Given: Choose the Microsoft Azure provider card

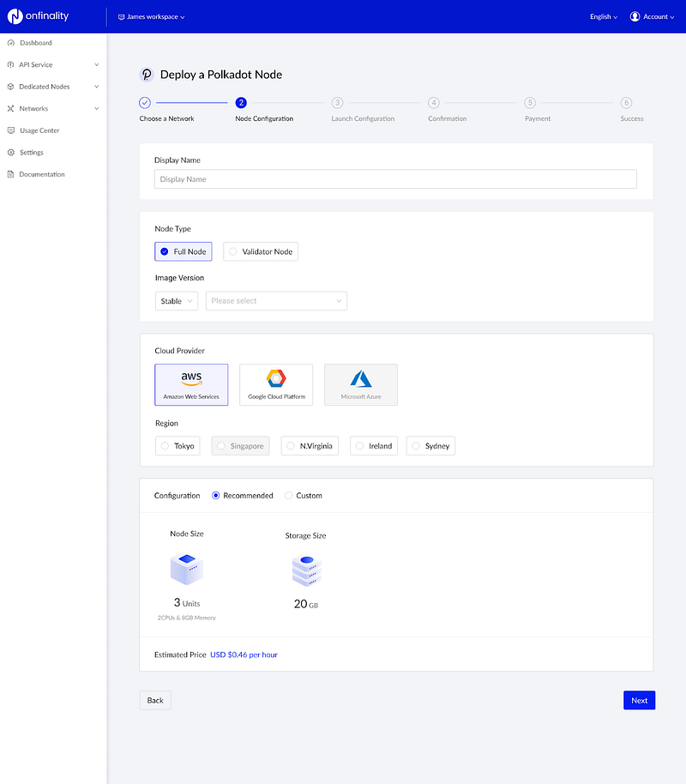Looking at the screenshot, I should (x=361, y=384).
